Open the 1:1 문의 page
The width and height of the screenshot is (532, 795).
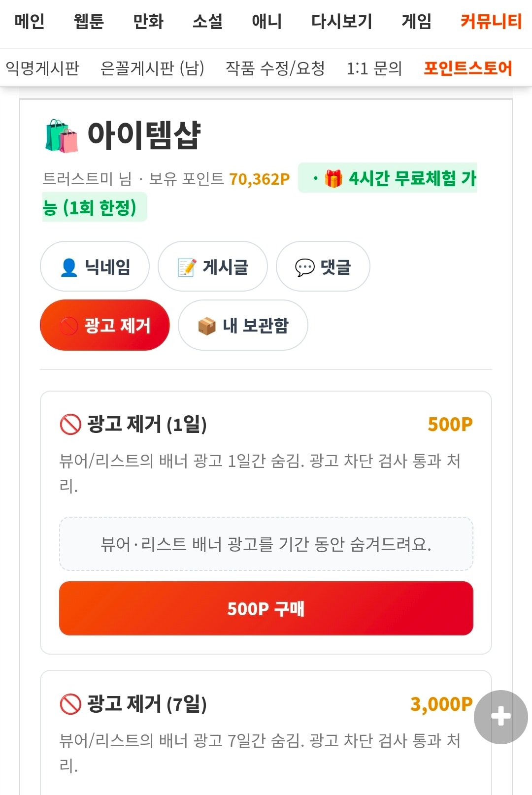(x=374, y=68)
